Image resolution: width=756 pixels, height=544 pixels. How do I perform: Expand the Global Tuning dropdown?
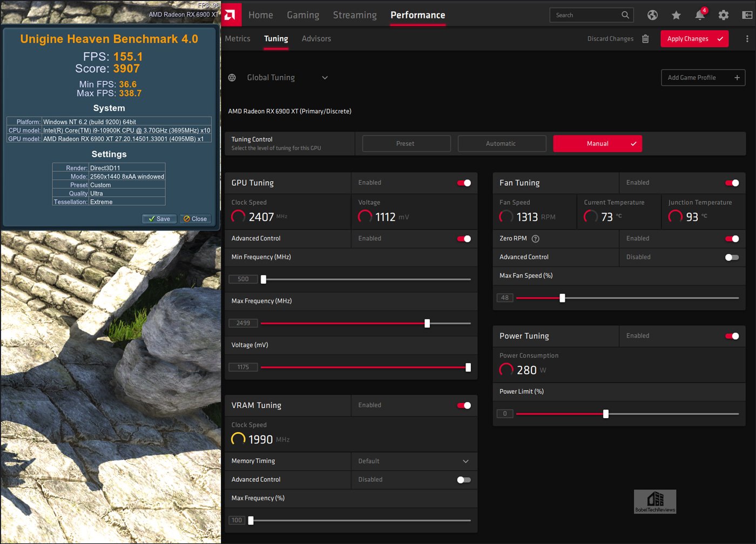click(x=325, y=78)
